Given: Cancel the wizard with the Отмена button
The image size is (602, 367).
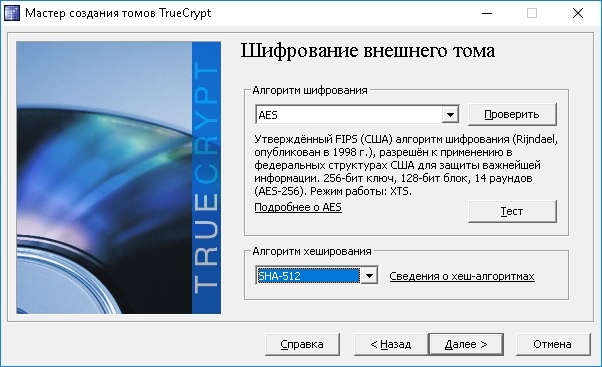Looking at the screenshot, I should (553, 344).
